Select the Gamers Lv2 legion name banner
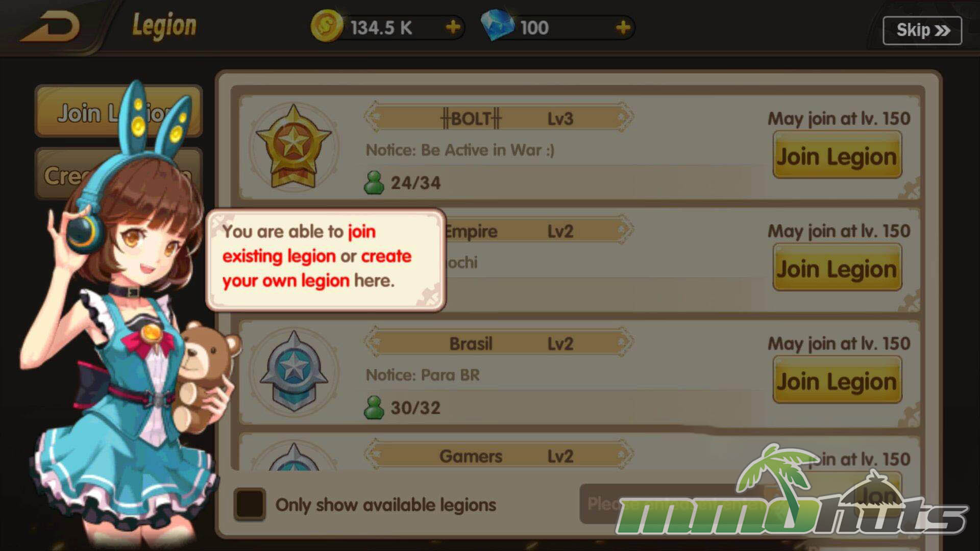Image resolution: width=980 pixels, height=551 pixels. click(x=499, y=455)
